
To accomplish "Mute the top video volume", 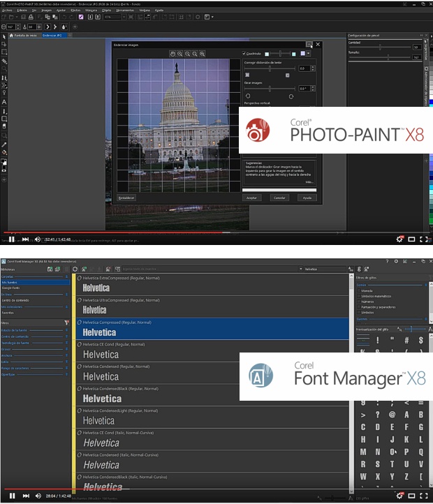I will (x=37, y=239).
